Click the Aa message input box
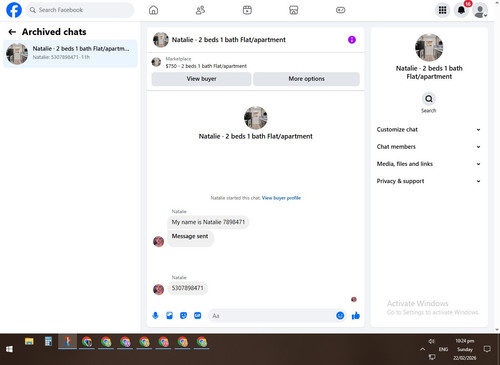500x365 pixels. 272,316
